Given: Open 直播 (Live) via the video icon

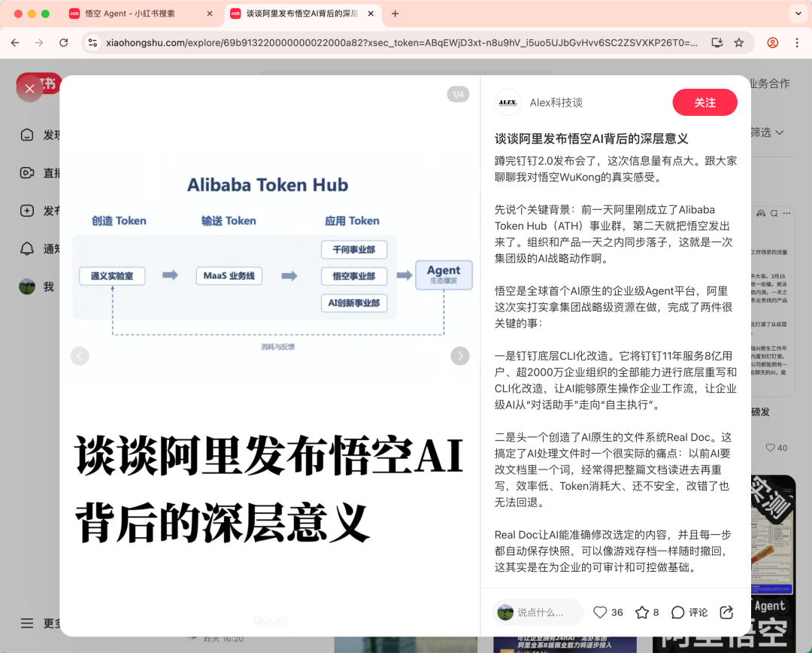Looking at the screenshot, I should [27, 173].
